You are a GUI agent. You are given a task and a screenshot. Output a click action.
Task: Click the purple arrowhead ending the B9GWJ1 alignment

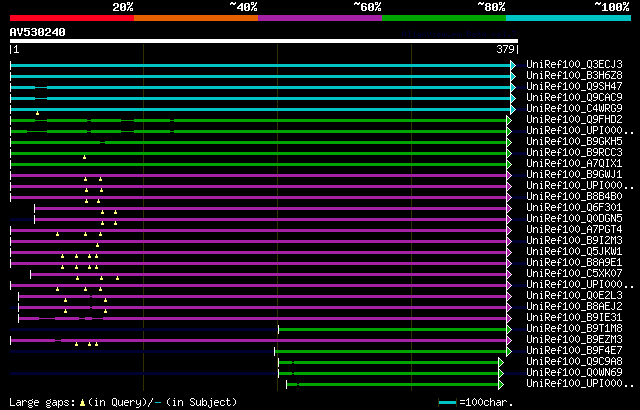pyautogui.click(x=509, y=175)
